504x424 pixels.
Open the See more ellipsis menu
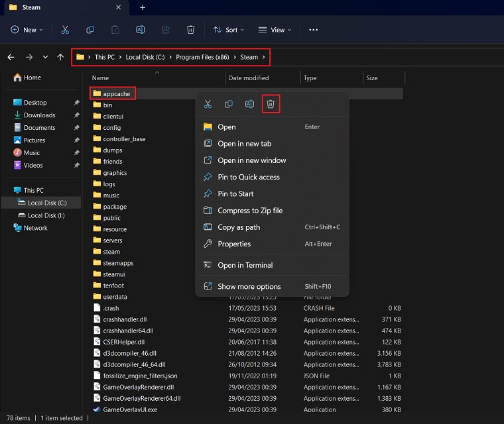tap(314, 30)
